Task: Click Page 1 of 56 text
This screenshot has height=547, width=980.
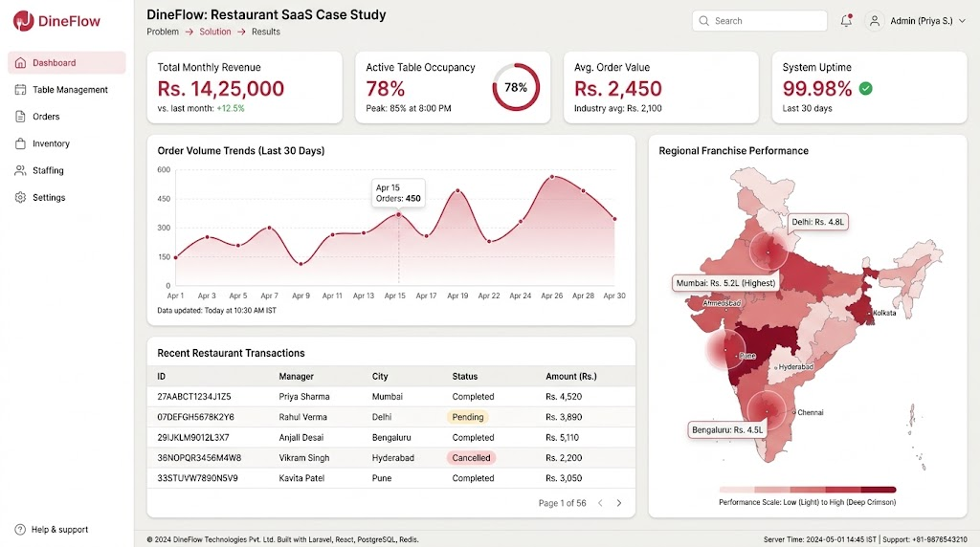Action: coord(563,503)
